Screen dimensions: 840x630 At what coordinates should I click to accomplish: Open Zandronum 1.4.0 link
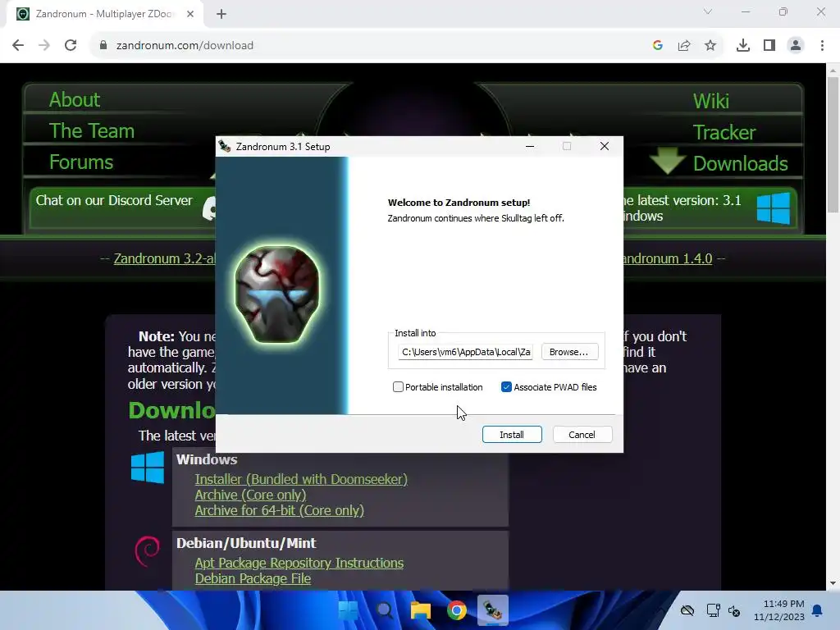click(x=668, y=258)
